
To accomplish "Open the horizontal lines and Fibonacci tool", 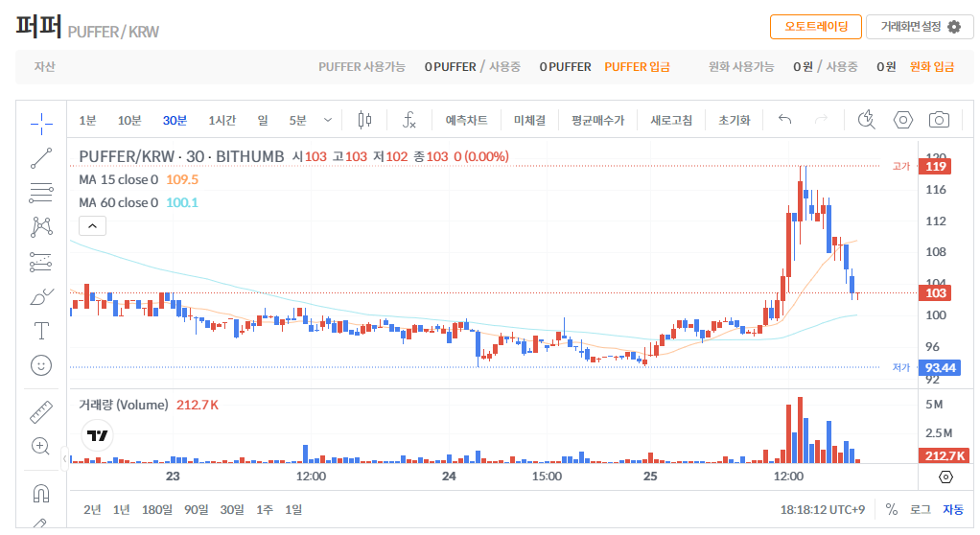I will tap(41, 193).
